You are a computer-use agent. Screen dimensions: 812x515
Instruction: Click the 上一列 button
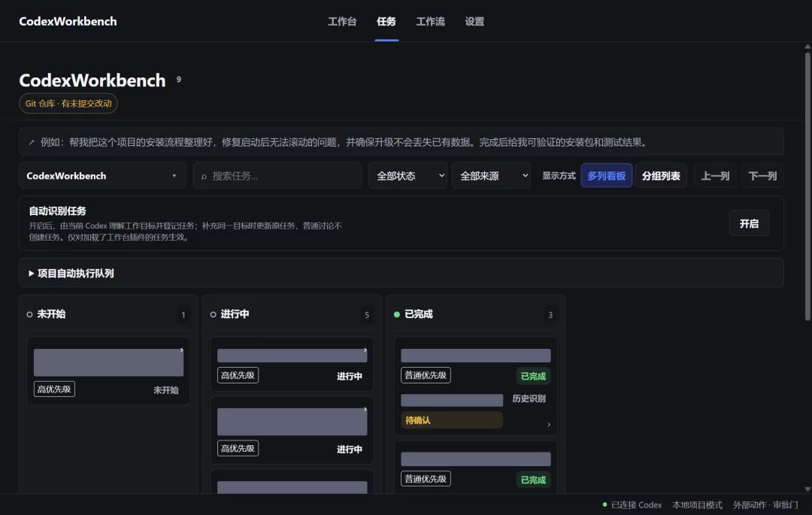715,176
